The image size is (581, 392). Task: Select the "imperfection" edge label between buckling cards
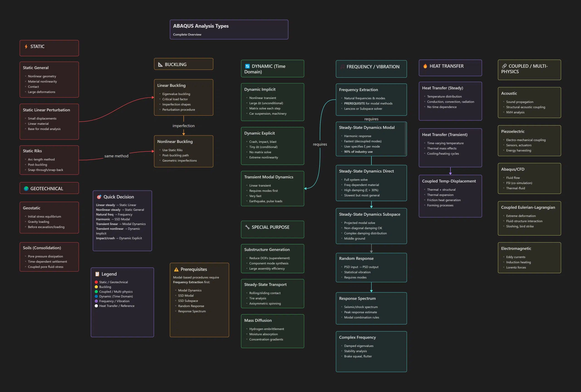[183, 126]
